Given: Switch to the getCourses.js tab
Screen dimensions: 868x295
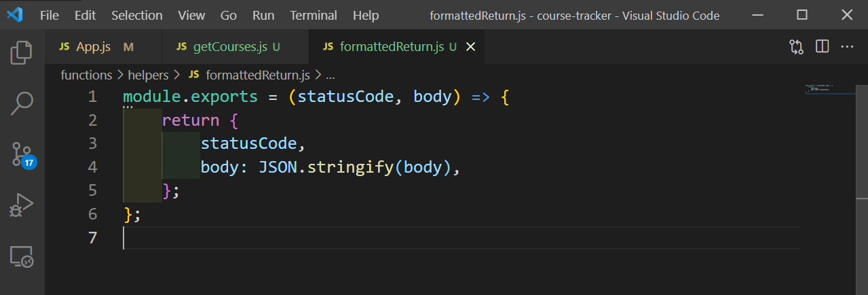Looking at the screenshot, I should click(235, 47).
